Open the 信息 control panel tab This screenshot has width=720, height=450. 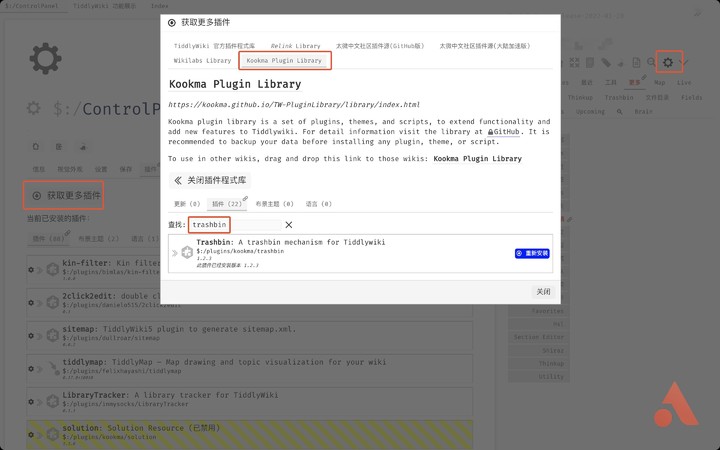[39, 169]
